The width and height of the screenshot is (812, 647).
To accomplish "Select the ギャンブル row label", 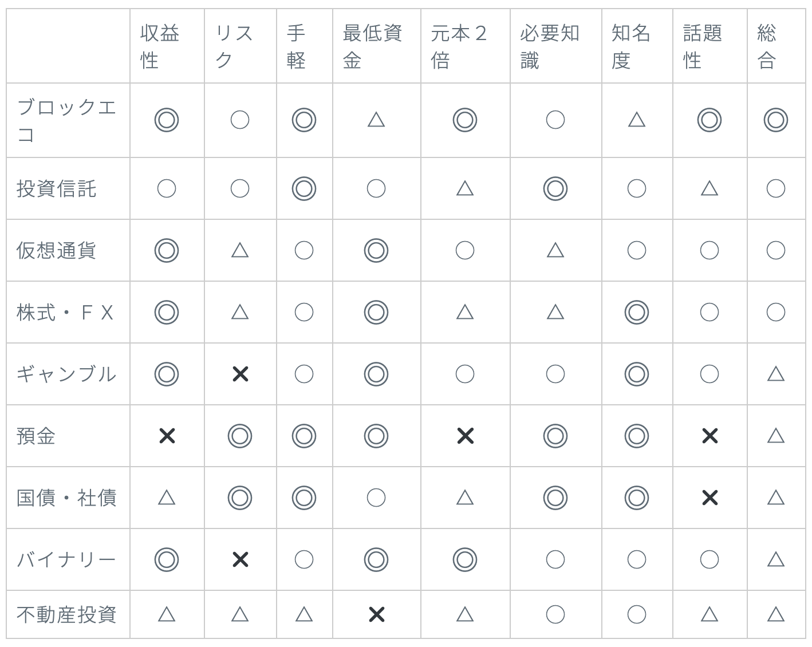I will pos(66,374).
